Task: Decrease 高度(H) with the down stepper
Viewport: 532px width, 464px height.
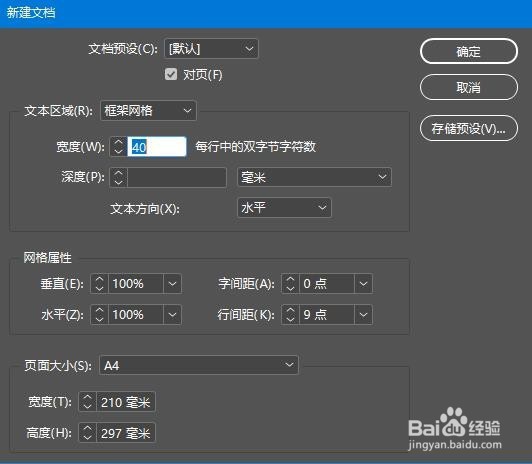Action: [88, 438]
